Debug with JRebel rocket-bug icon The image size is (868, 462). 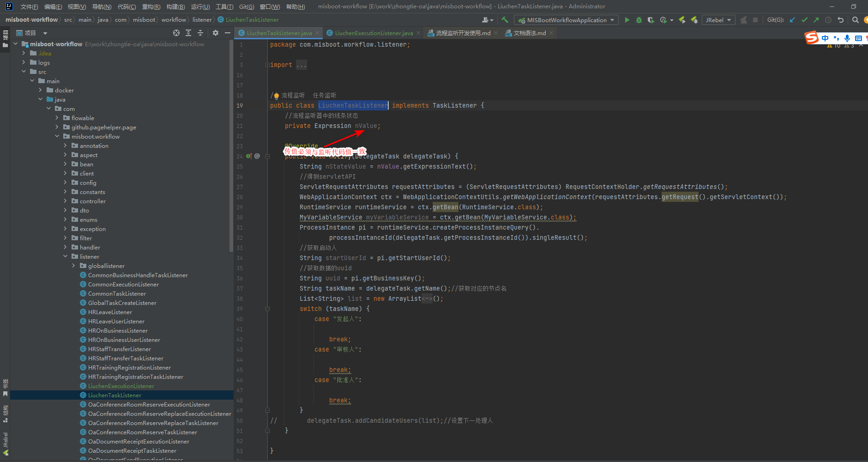click(694, 20)
